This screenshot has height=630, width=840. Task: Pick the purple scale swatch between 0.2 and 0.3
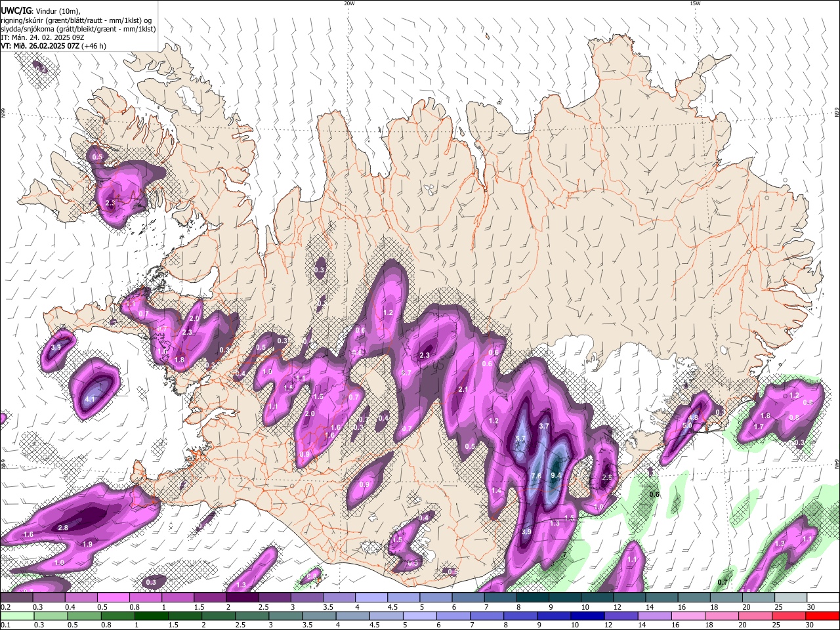coord(16,597)
